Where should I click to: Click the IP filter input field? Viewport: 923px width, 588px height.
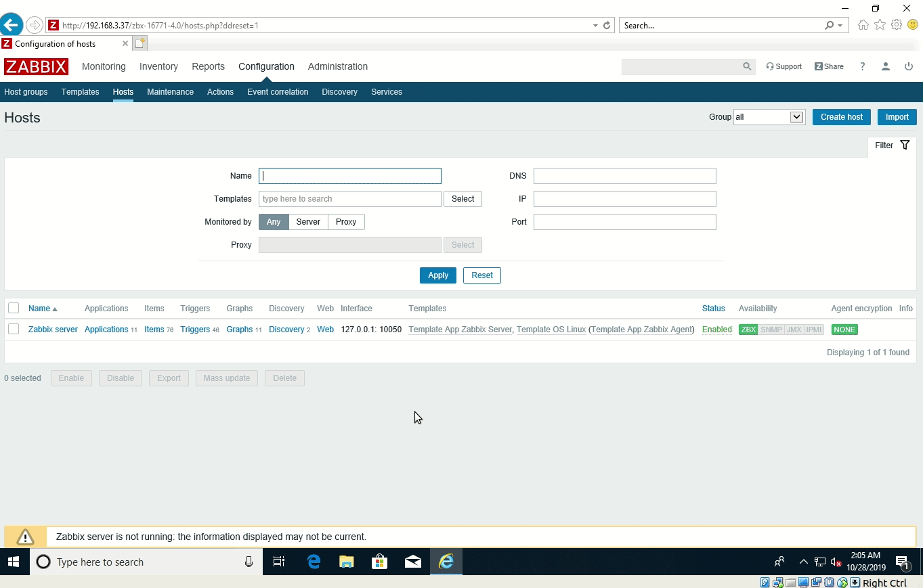pyautogui.click(x=625, y=199)
